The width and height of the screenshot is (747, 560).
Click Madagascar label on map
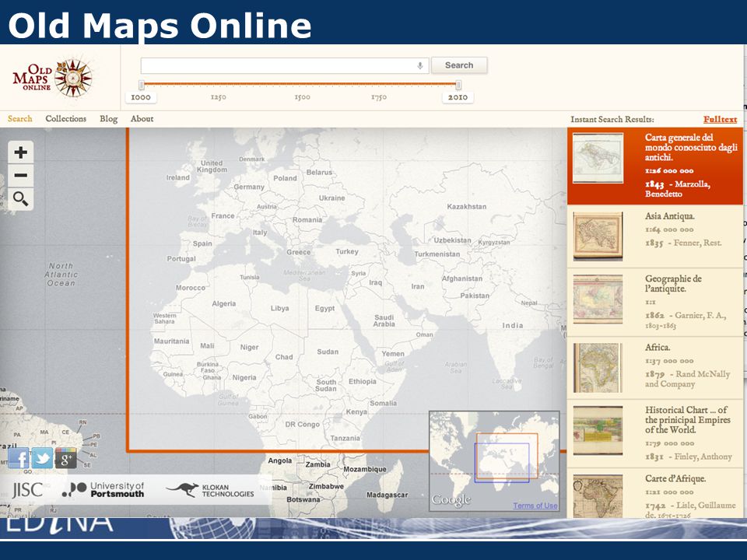coord(387,495)
